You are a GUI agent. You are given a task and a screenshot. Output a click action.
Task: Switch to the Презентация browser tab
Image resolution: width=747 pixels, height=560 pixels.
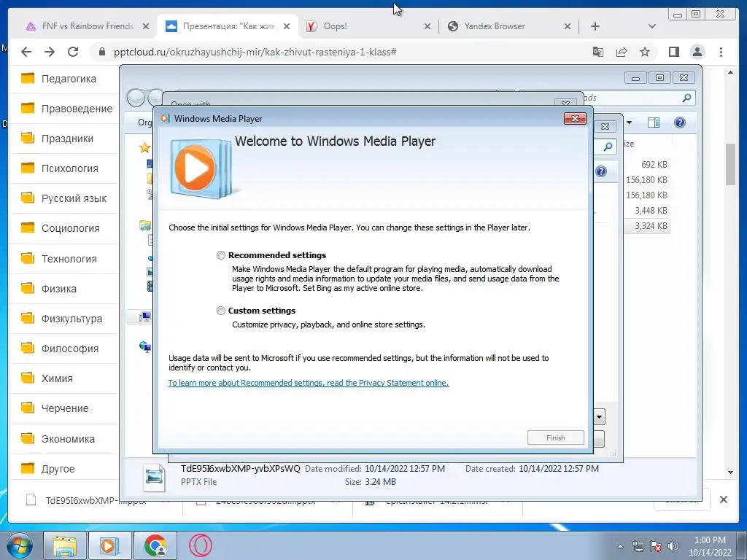click(228, 26)
